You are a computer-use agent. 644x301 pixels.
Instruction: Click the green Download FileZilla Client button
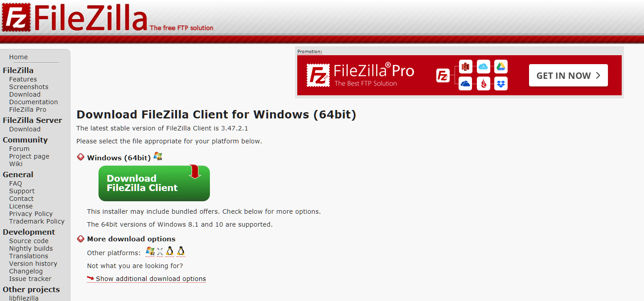[x=154, y=183]
